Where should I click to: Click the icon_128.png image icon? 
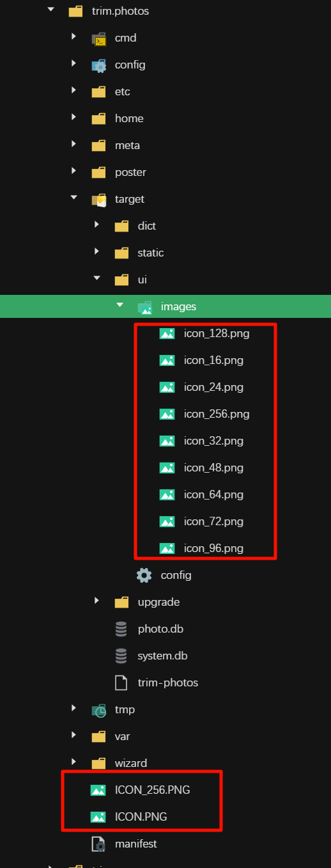pyautogui.click(x=167, y=333)
